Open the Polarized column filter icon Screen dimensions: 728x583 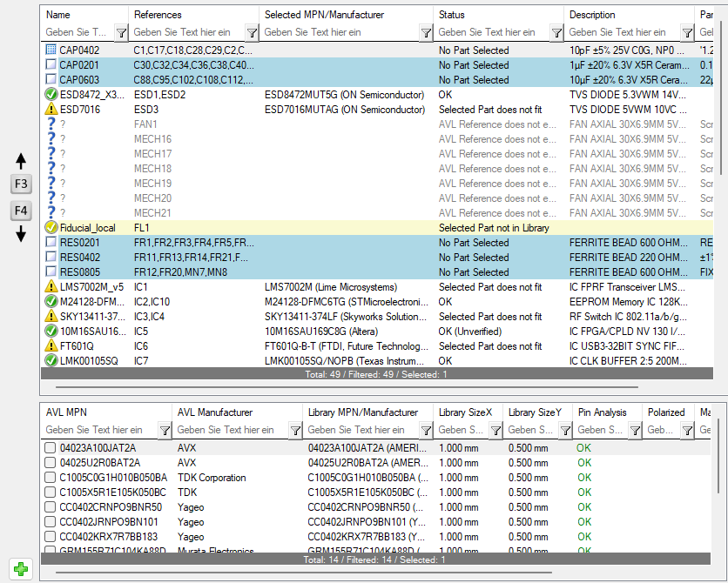tap(687, 431)
